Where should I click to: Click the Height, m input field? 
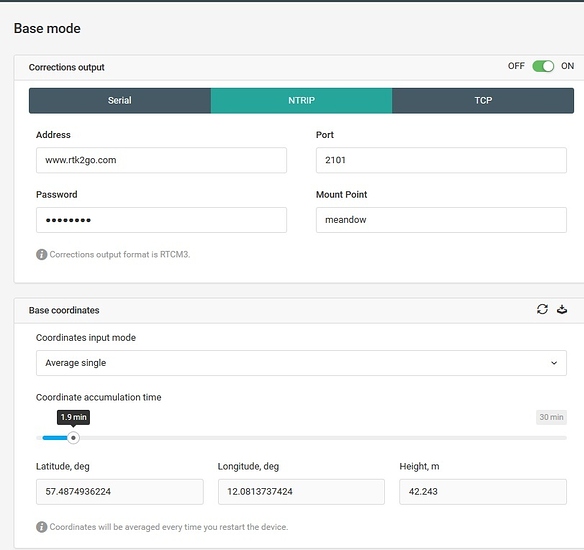[483, 492]
